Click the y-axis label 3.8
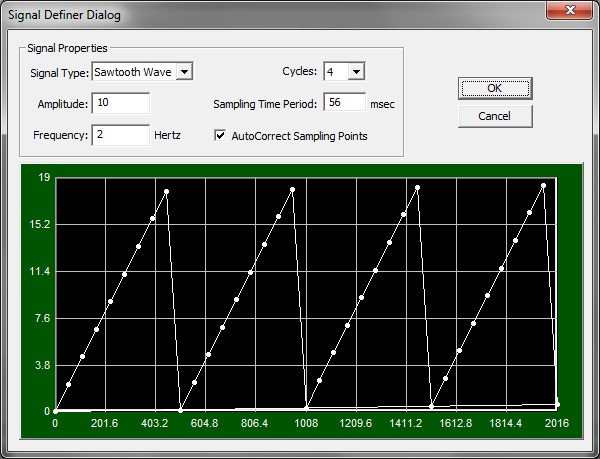The height and width of the screenshot is (459, 600). [x=42, y=365]
